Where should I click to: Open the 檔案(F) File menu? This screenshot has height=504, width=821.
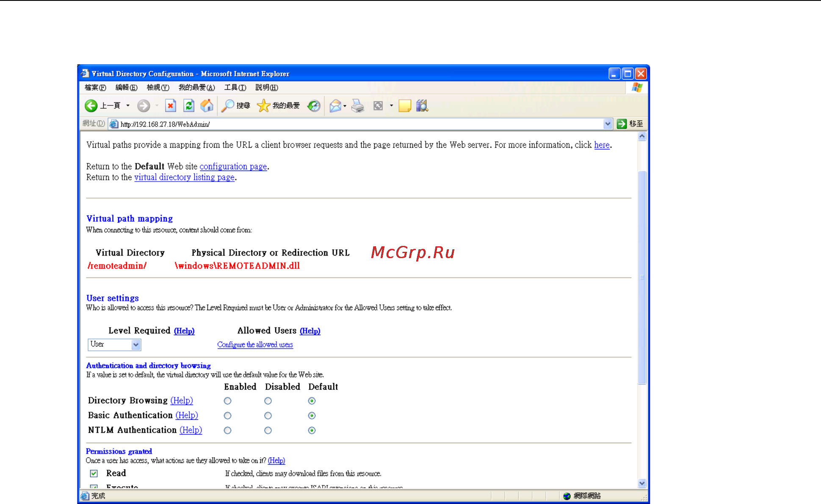[95, 88]
